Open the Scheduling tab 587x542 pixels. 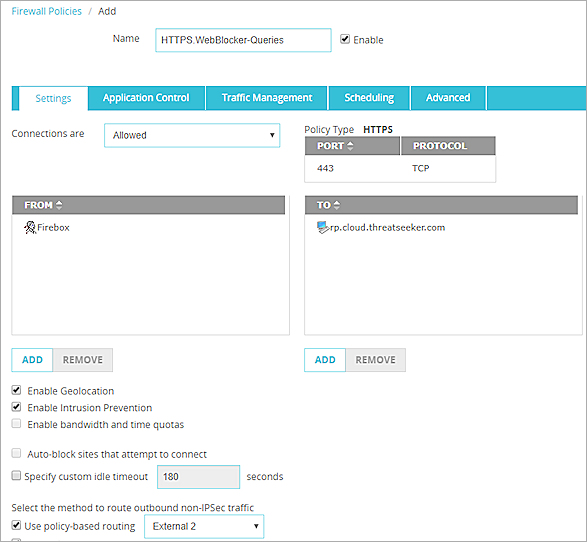tap(369, 98)
